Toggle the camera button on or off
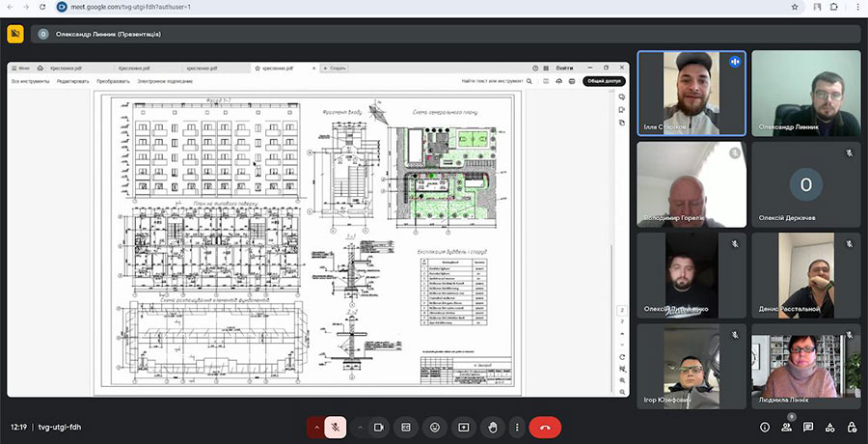 point(379,427)
